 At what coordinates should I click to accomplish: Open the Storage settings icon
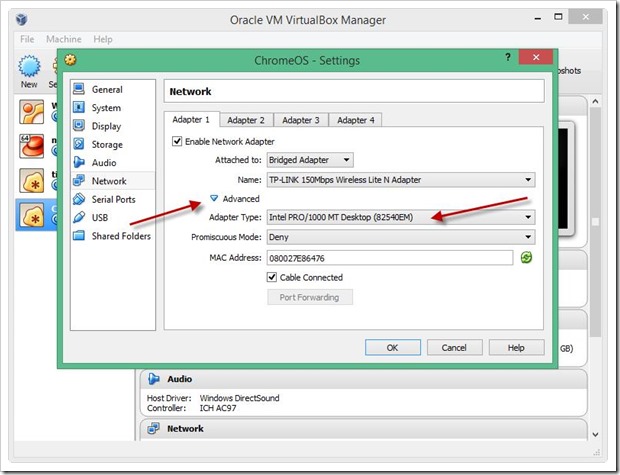(x=79, y=144)
